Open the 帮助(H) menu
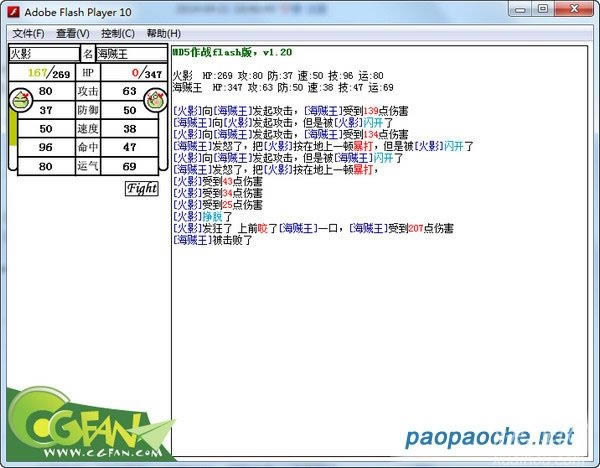This screenshot has width=600, height=468. coord(163,33)
